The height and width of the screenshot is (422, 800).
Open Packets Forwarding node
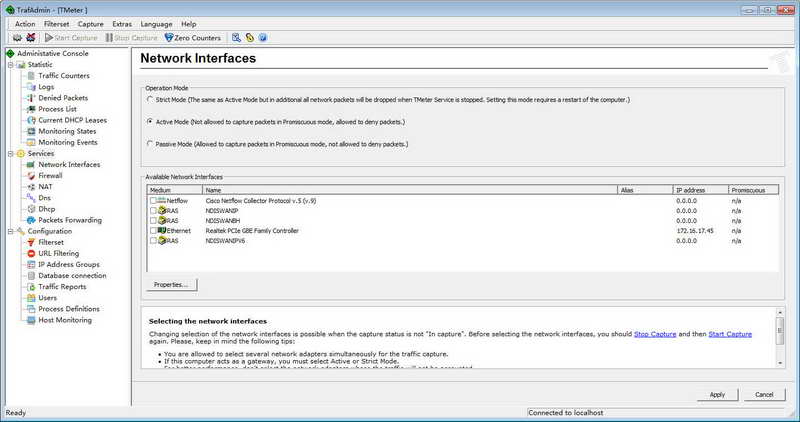point(70,220)
